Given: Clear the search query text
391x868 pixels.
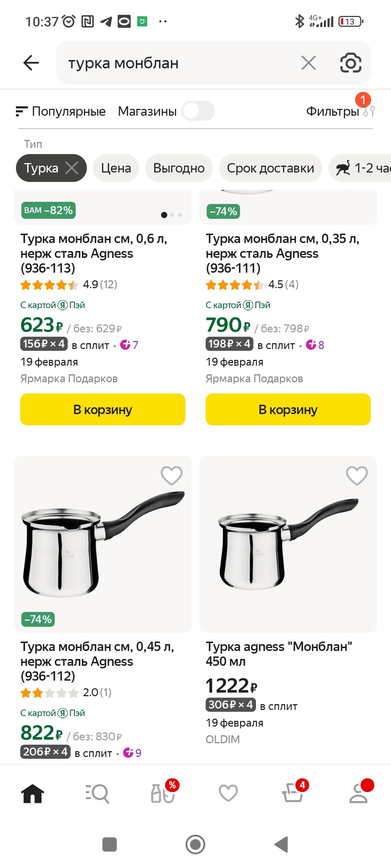Looking at the screenshot, I should click(308, 63).
